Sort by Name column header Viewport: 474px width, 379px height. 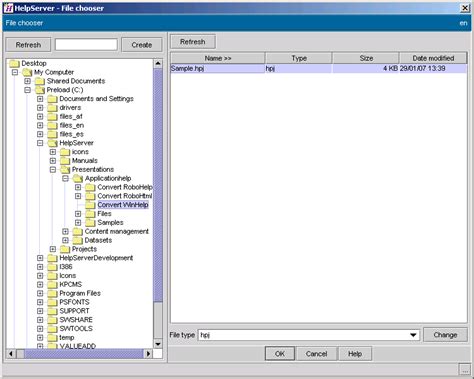(218, 58)
